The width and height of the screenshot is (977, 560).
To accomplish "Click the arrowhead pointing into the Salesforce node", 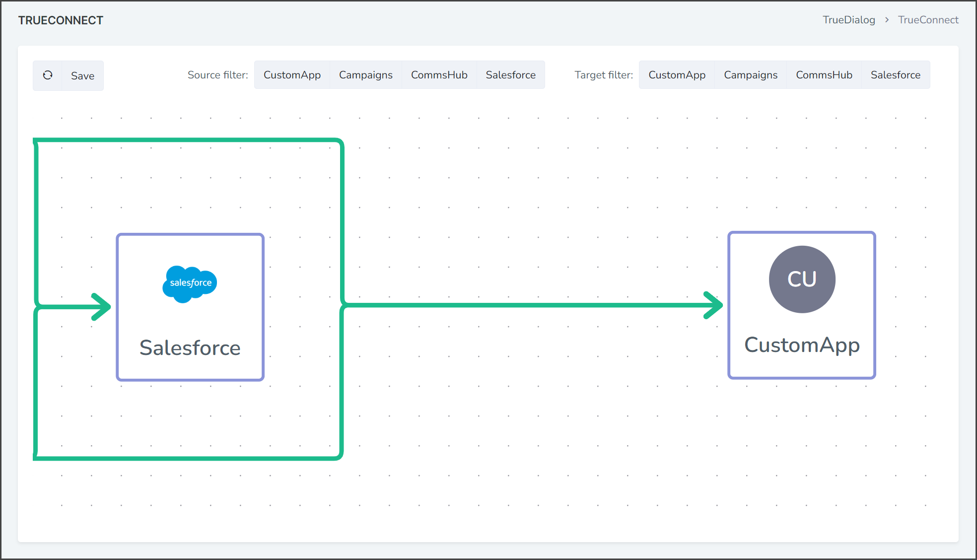I will click(101, 307).
